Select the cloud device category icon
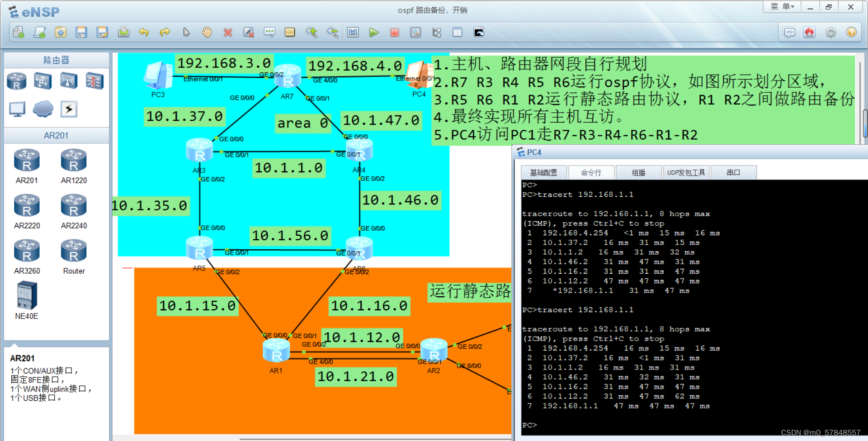868x441 pixels. tap(43, 109)
